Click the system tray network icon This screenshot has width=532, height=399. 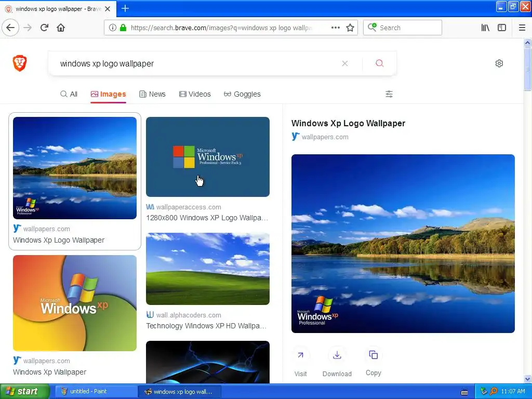click(484, 391)
